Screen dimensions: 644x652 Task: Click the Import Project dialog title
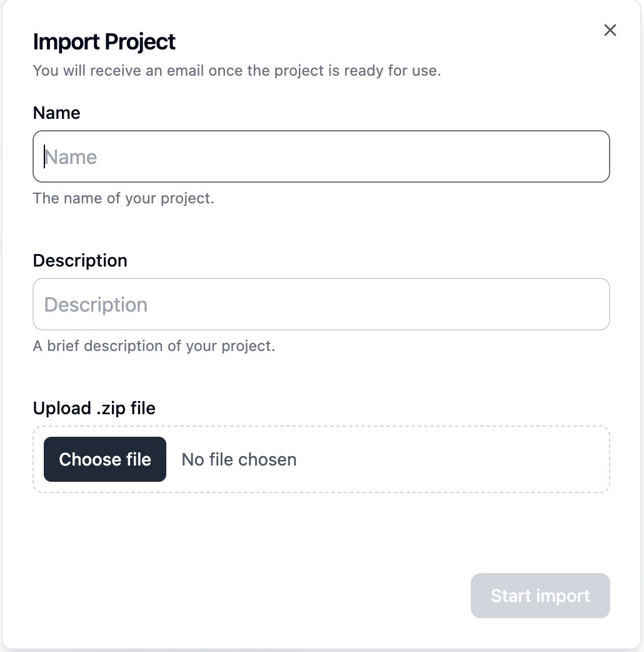click(104, 41)
